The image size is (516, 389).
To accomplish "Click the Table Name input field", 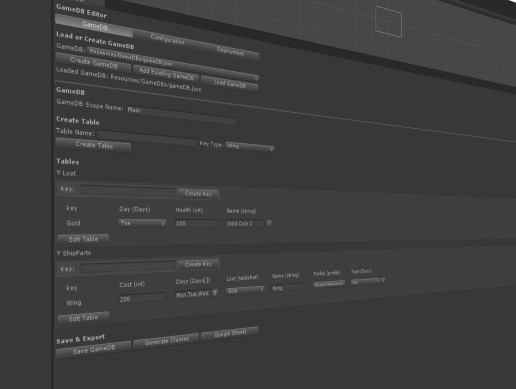I will tap(147, 138).
